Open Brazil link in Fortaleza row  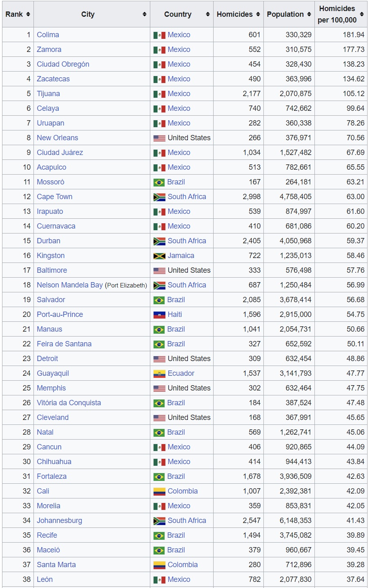point(176,476)
